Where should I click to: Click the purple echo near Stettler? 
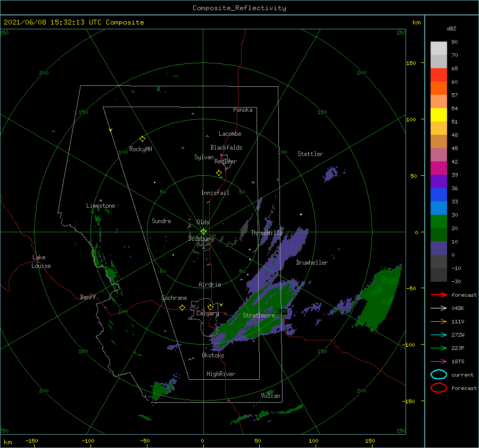[x=331, y=174]
